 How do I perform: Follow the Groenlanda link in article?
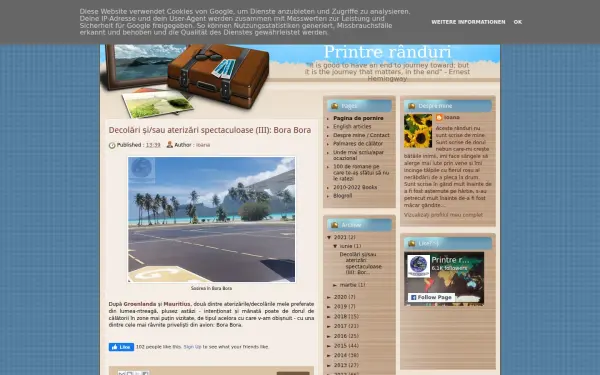(x=140, y=304)
